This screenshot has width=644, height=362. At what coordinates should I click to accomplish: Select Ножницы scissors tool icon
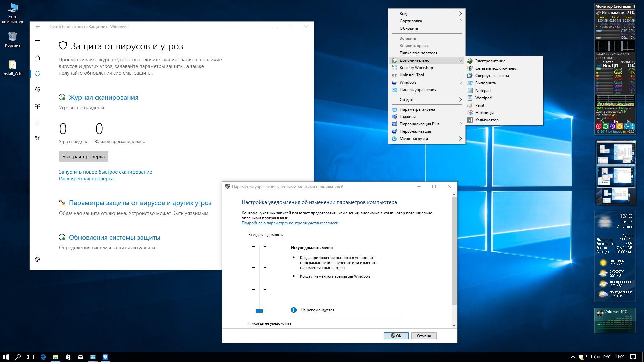tap(470, 112)
